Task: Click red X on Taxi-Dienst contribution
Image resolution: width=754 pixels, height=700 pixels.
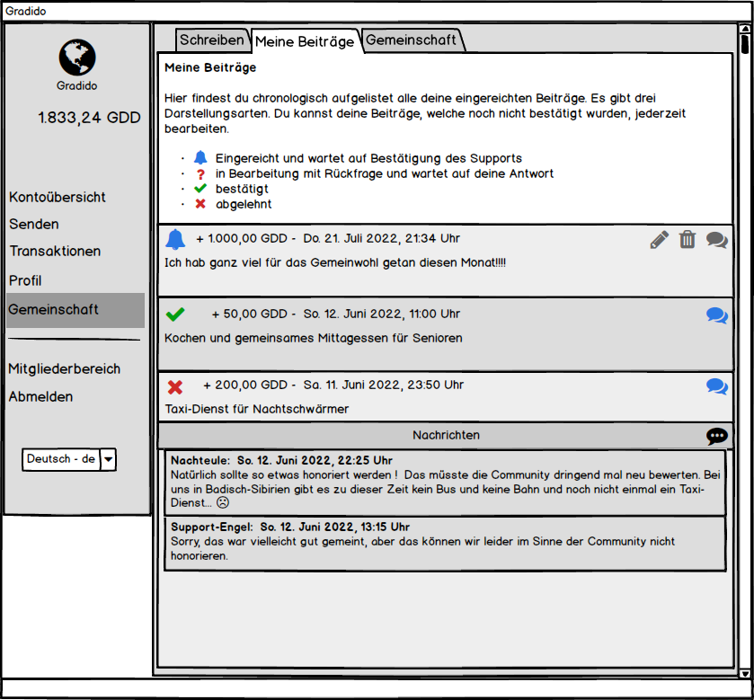Action: click(175, 386)
